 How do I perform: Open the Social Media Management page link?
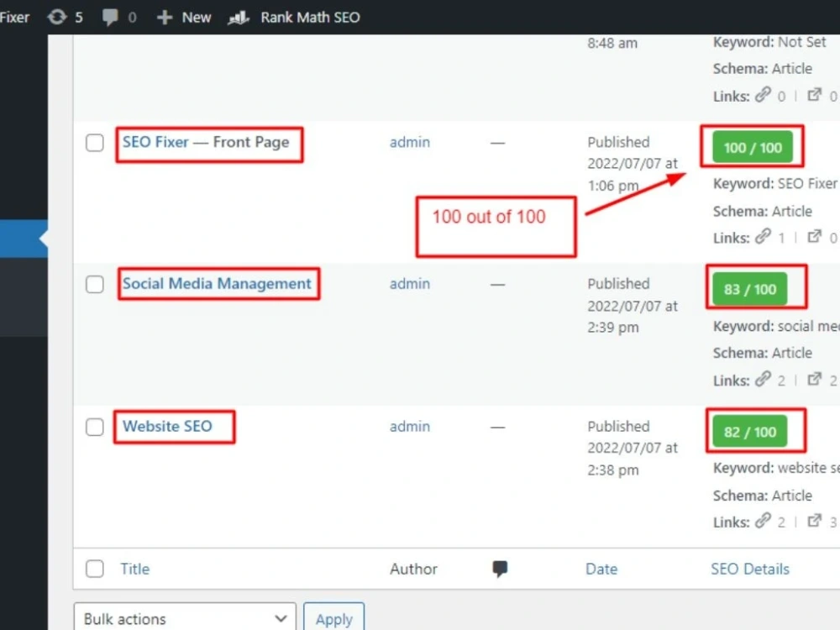(217, 283)
